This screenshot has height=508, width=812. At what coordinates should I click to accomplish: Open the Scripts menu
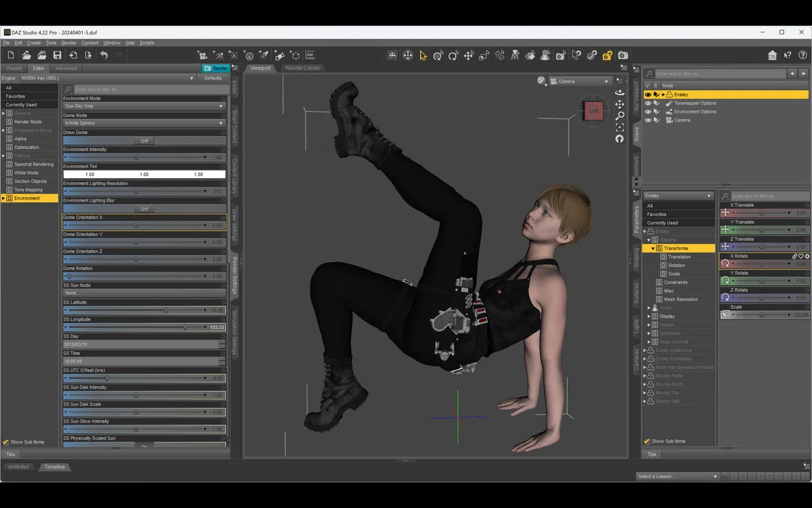click(x=147, y=43)
